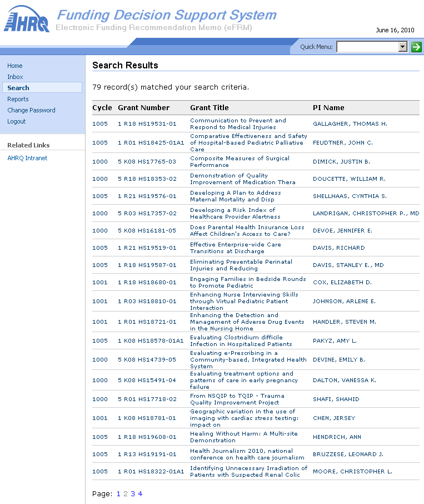The height and width of the screenshot is (504, 424).
Task: Choose Change Password in sidebar
Action: pyautogui.click(x=31, y=110)
